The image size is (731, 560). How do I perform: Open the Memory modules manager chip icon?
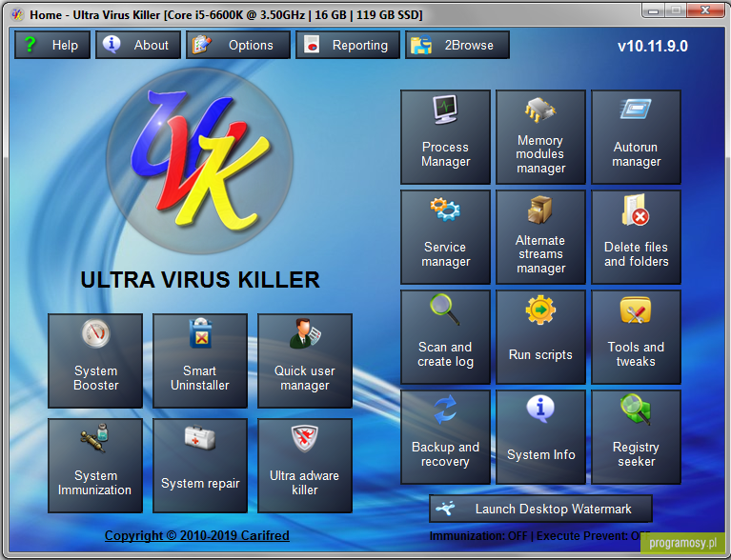coord(540,110)
